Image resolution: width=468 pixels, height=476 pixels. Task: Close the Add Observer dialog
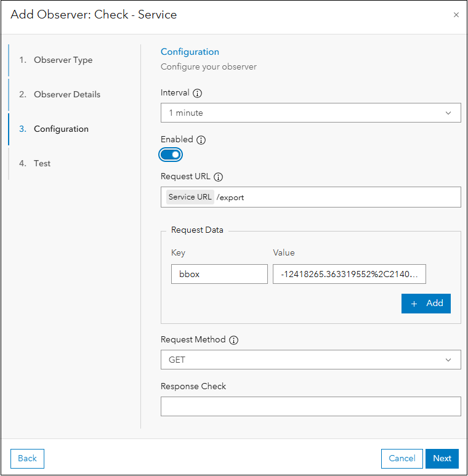tap(456, 15)
